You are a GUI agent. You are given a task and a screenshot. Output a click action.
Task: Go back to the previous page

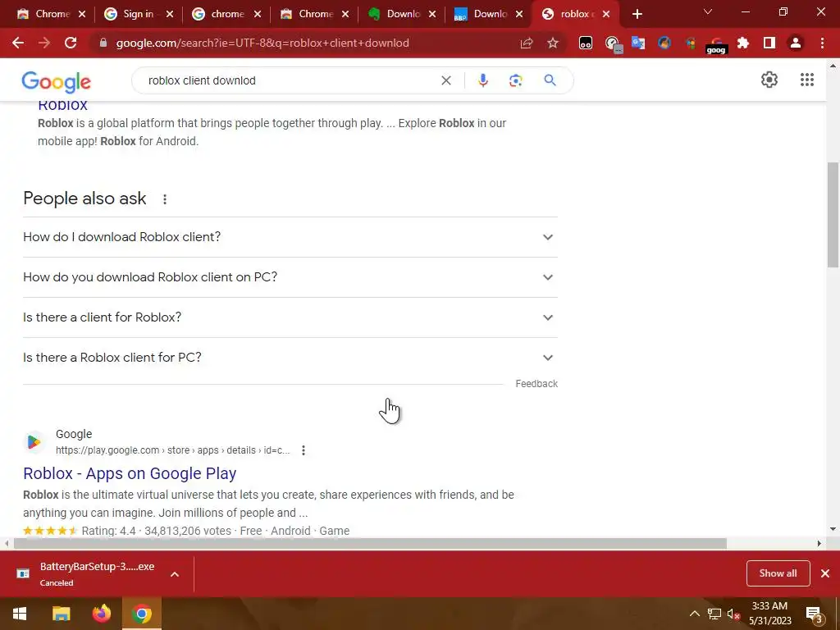click(x=18, y=43)
